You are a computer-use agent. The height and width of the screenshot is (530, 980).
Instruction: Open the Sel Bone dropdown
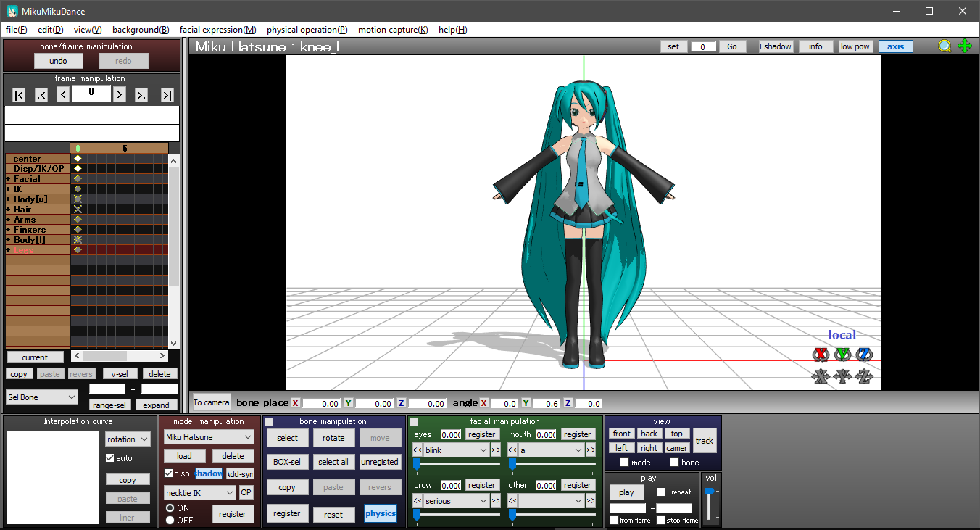41,397
